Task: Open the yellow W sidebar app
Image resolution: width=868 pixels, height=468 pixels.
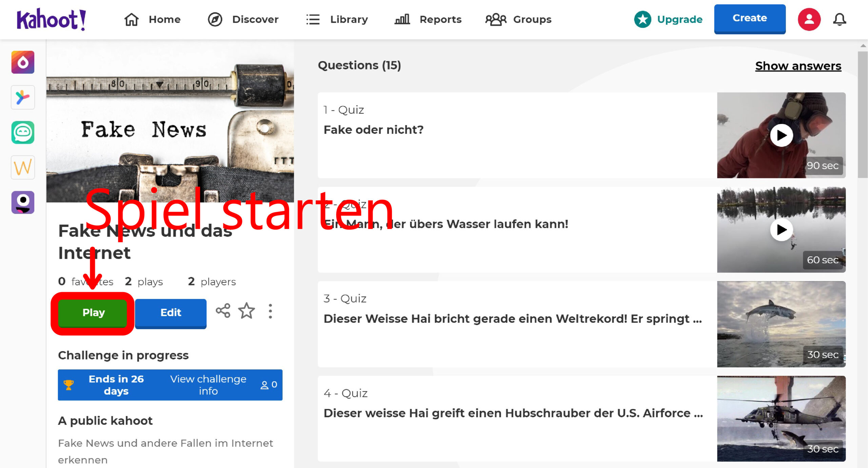Action: pyautogui.click(x=23, y=167)
